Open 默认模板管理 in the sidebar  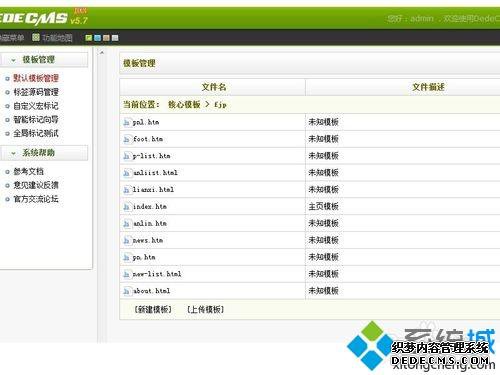pos(36,78)
